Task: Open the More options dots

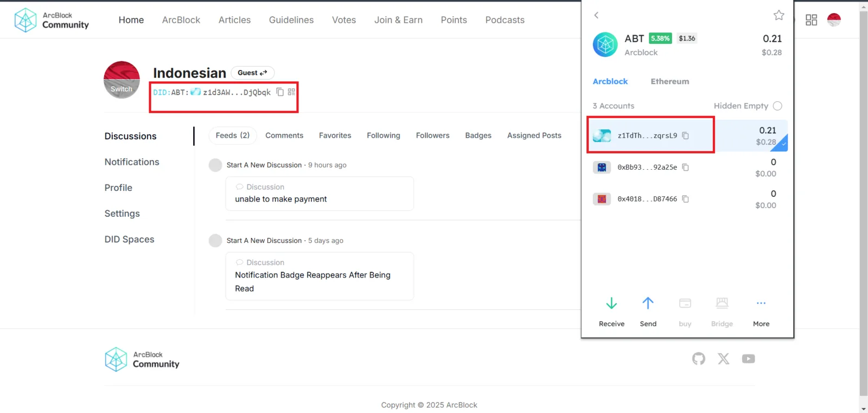Action: point(761,303)
